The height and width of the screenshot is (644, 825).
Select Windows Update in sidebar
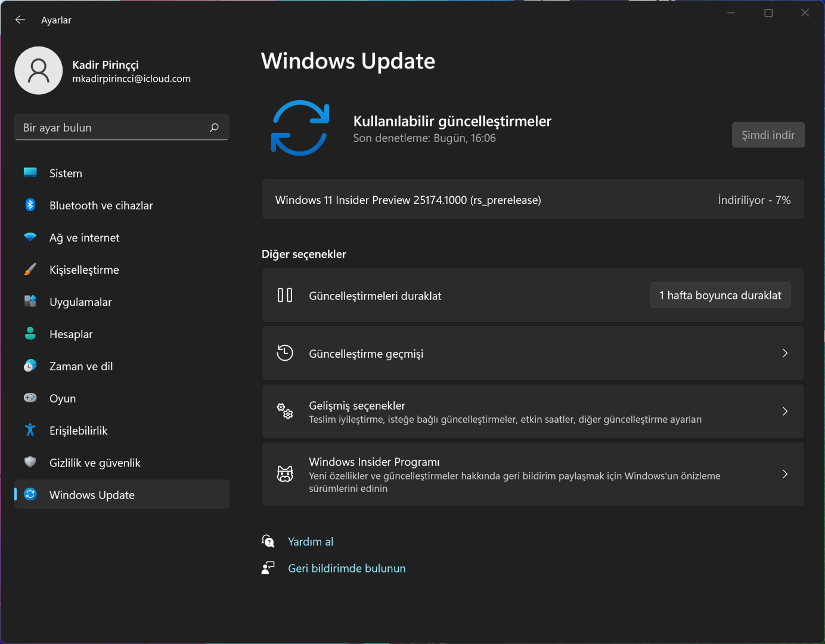coord(122,494)
